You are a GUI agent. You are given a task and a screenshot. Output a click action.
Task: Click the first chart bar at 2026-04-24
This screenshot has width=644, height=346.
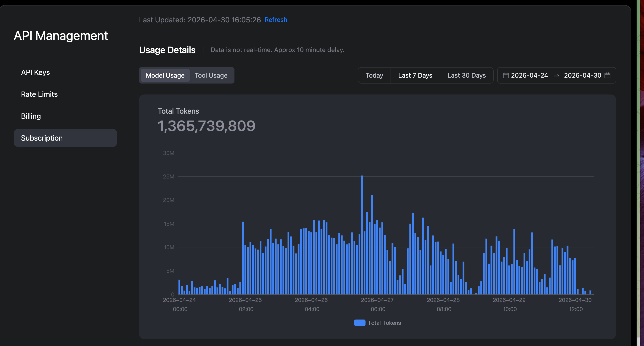tap(179, 287)
